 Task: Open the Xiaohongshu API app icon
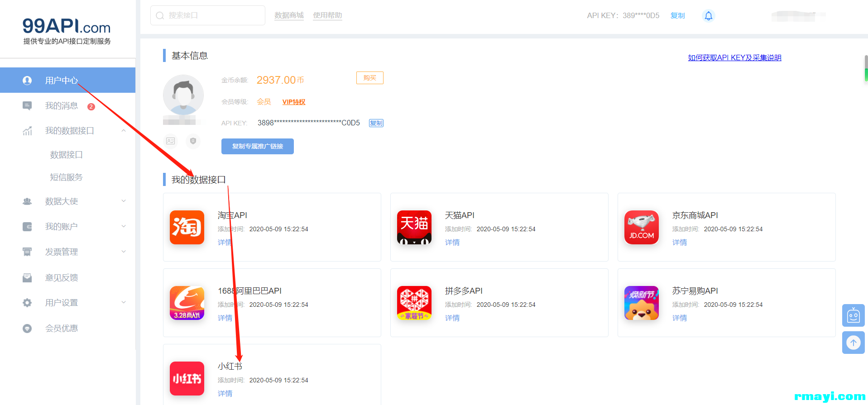tap(187, 378)
